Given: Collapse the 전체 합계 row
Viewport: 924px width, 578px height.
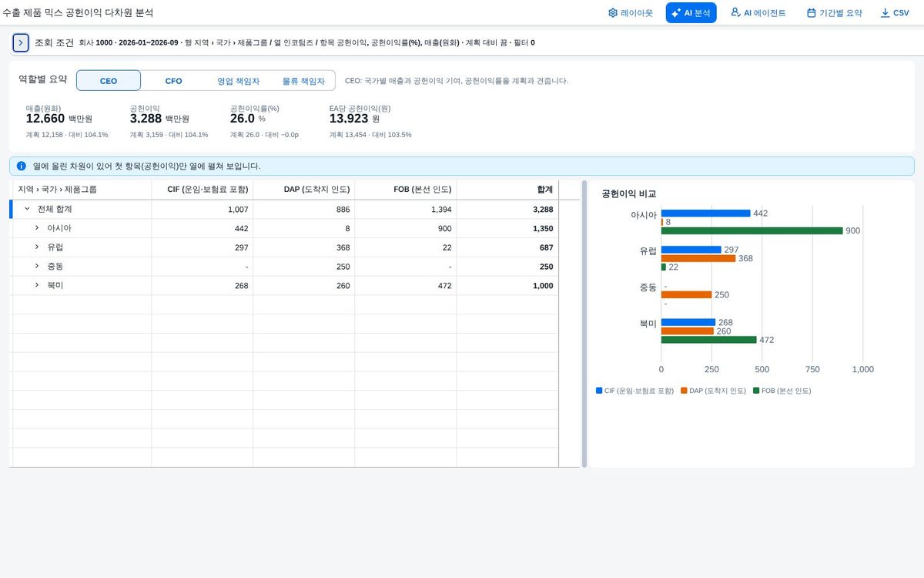Looking at the screenshot, I should [x=27, y=209].
